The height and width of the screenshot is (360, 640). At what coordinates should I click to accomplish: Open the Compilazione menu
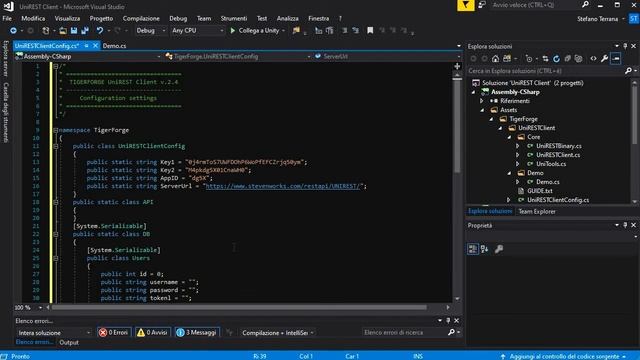[141, 18]
